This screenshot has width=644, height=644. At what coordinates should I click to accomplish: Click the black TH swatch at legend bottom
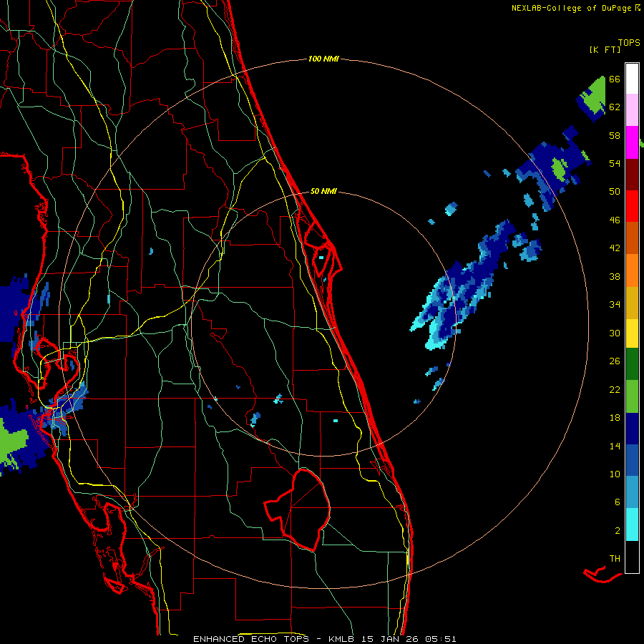point(632,557)
